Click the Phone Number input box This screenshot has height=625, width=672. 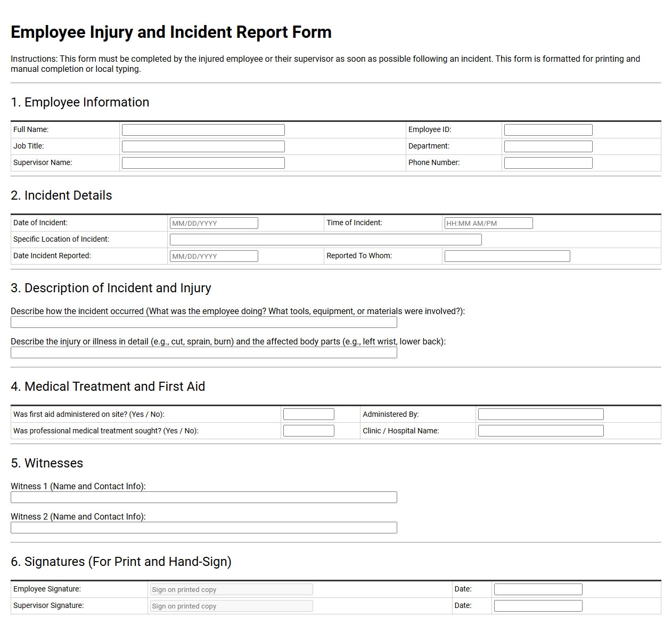[548, 163]
